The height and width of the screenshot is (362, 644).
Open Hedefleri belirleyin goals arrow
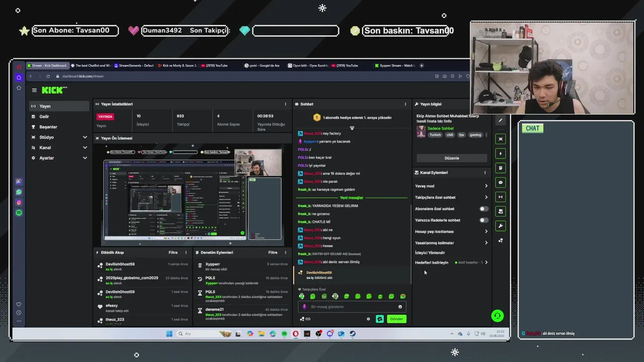pyautogui.click(x=486, y=262)
